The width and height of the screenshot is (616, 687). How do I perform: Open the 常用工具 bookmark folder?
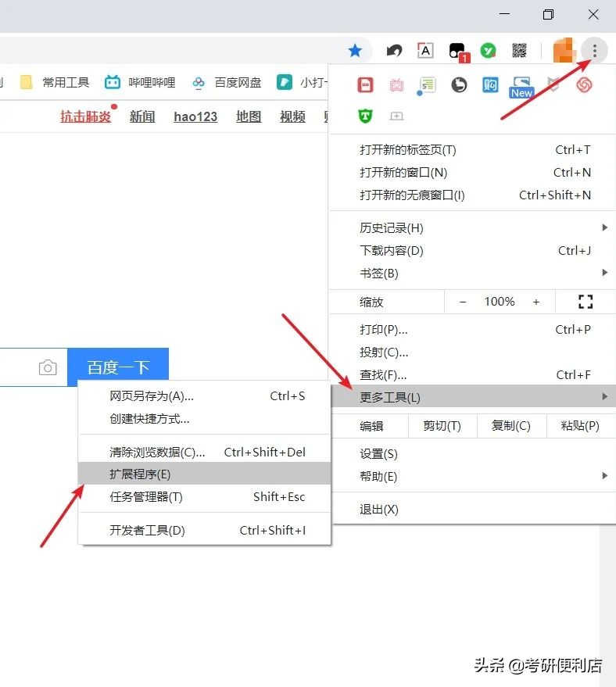coord(56,82)
